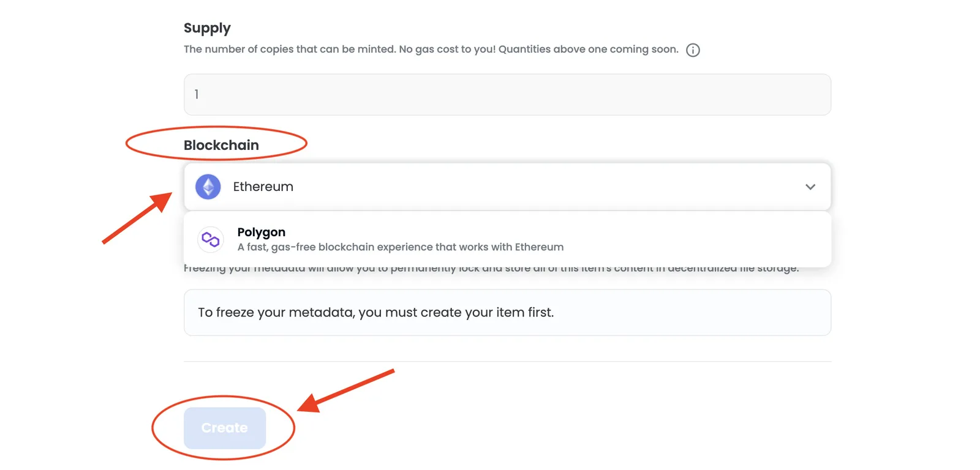Click the red oval outline around Blockchain label
This screenshot has width=980, height=470.
point(216,143)
